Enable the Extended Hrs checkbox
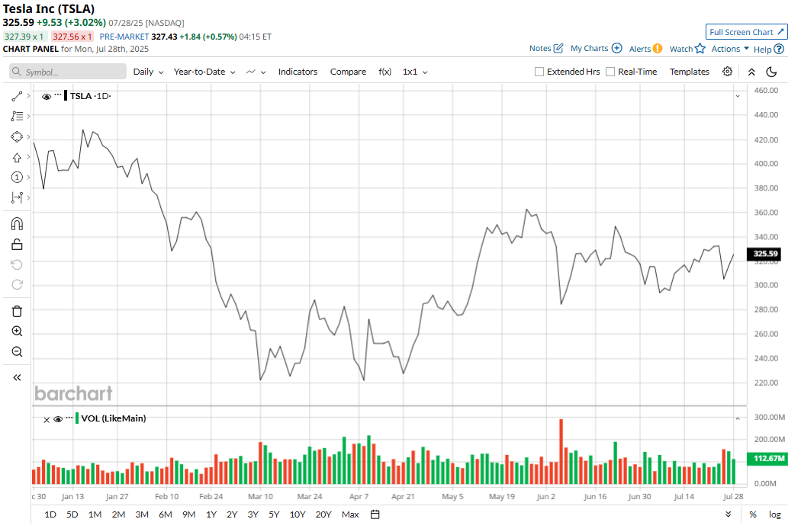801x532 pixels. pyautogui.click(x=539, y=72)
